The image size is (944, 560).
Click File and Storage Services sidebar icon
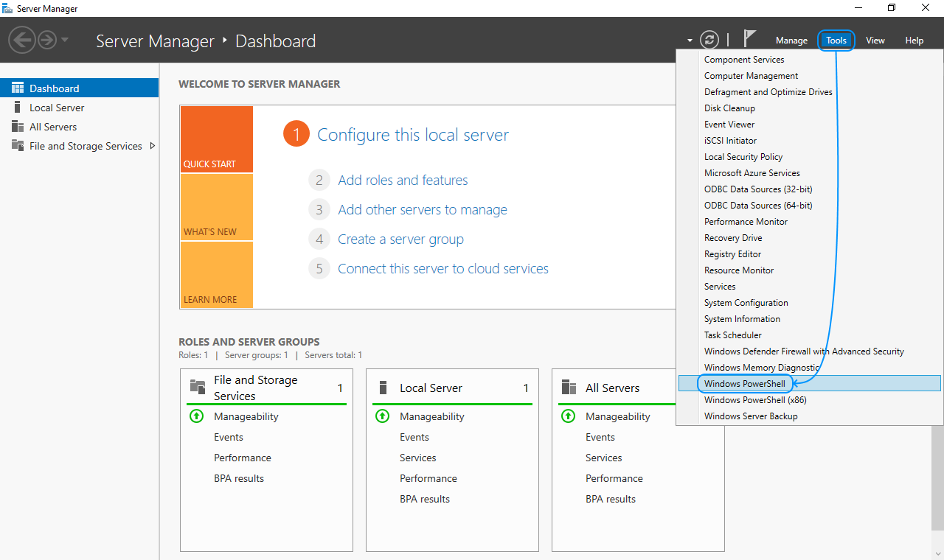pos(18,145)
